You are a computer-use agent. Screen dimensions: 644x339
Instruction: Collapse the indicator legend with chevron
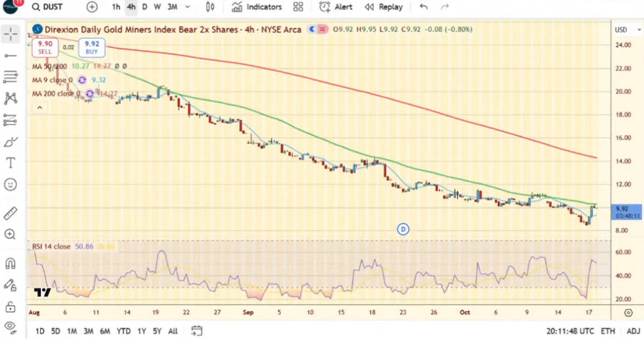pyautogui.click(x=40, y=108)
